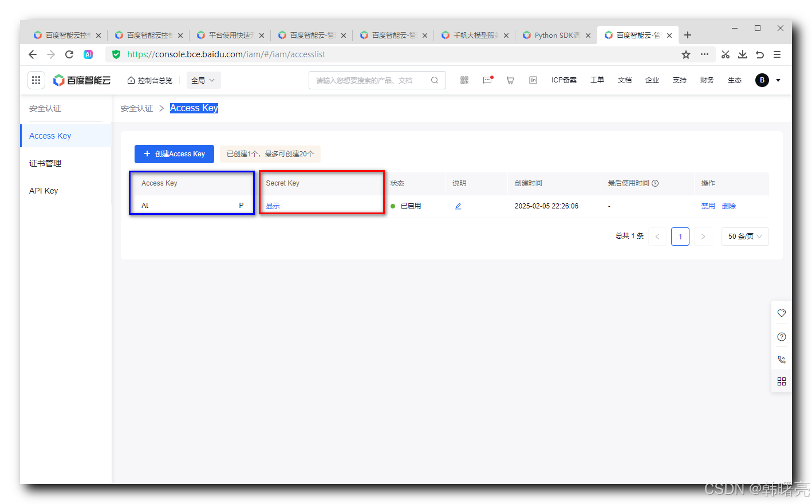The height and width of the screenshot is (504, 812).
Task: Click the 百度智能云 logo
Action: click(82, 80)
